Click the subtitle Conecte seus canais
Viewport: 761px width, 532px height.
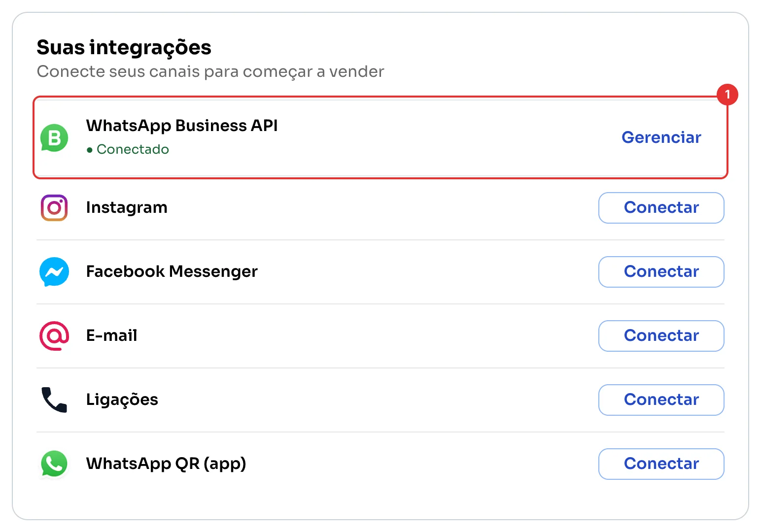210,72
